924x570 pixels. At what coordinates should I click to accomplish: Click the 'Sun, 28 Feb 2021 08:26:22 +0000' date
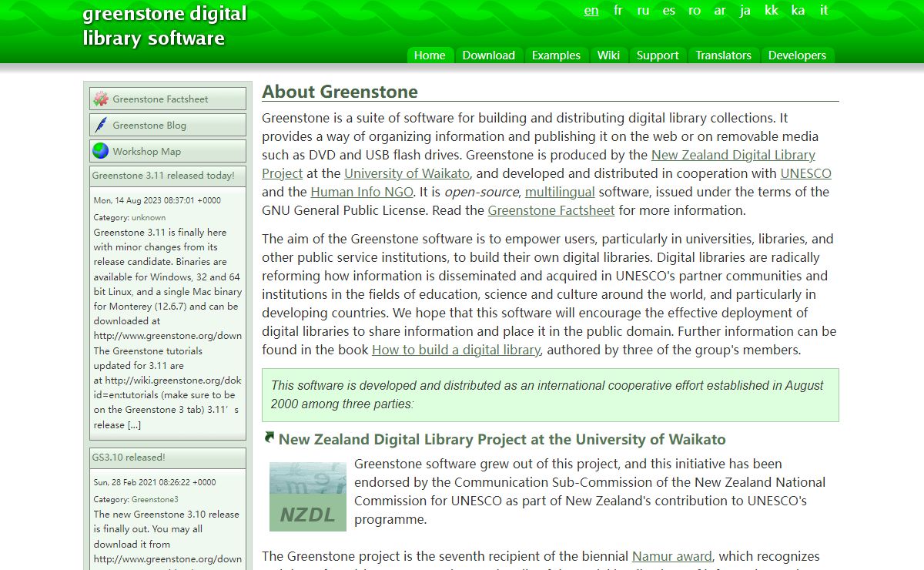(x=155, y=482)
